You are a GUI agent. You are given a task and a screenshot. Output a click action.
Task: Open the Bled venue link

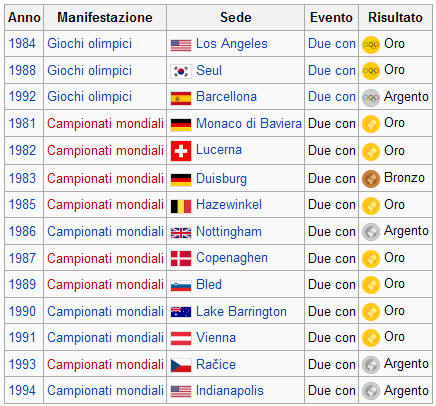point(209,284)
